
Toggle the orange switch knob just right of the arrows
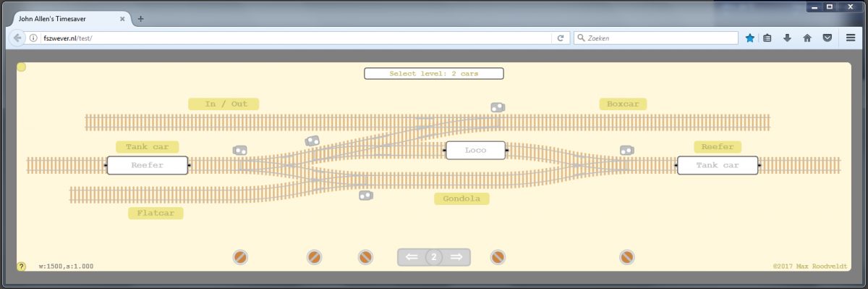click(498, 257)
